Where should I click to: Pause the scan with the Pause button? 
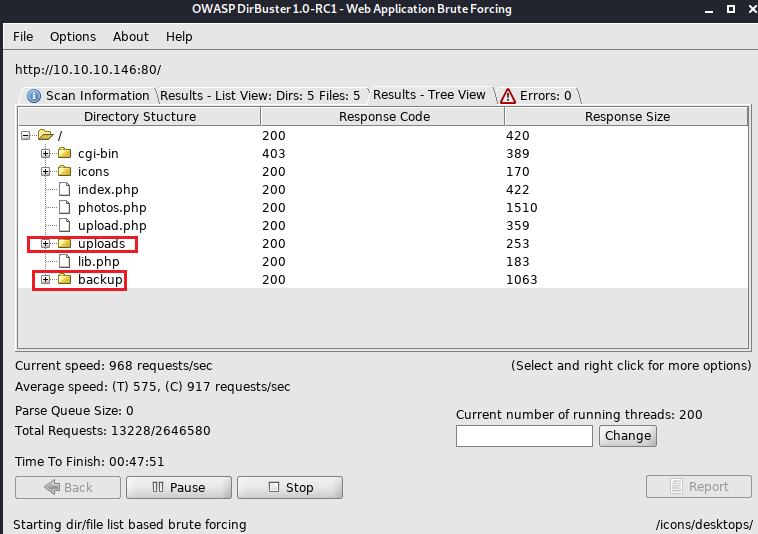click(179, 487)
